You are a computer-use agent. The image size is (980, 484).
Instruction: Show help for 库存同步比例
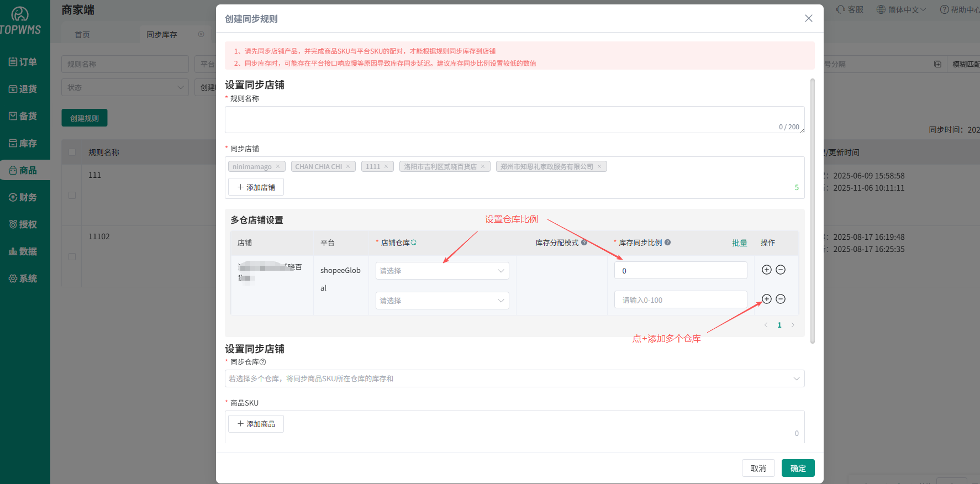[668, 243]
